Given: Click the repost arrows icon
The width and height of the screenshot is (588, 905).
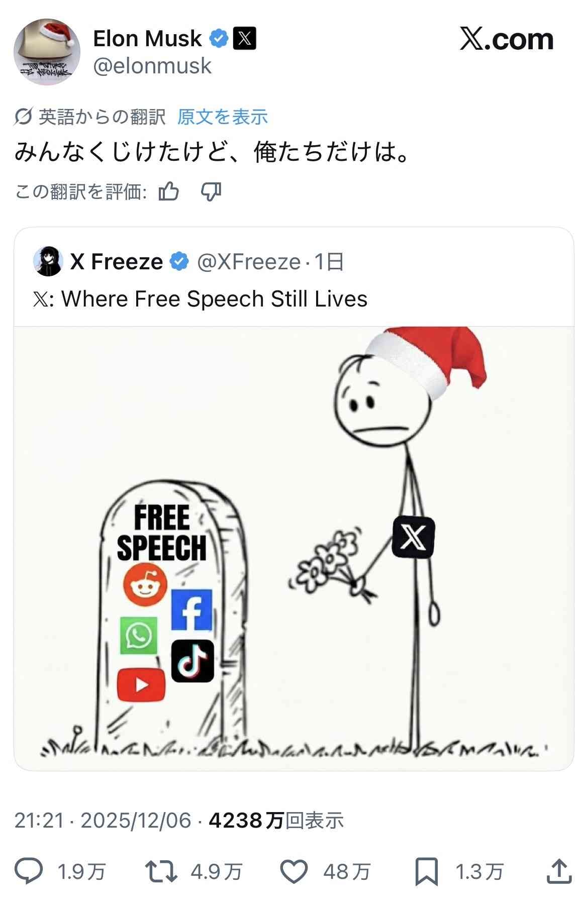Looking at the screenshot, I should point(161,871).
